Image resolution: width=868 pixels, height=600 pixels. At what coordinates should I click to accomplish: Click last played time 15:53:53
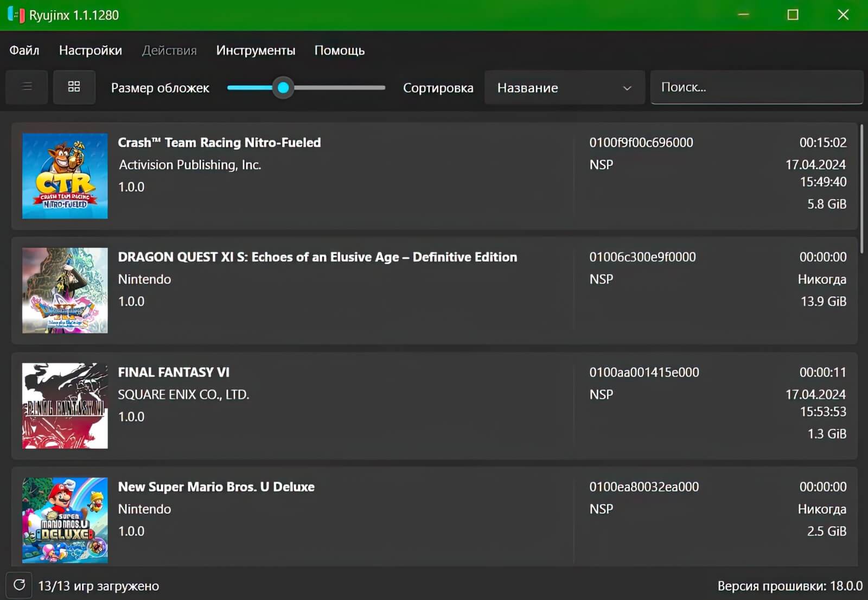pyautogui.click(x=823, y=412)
